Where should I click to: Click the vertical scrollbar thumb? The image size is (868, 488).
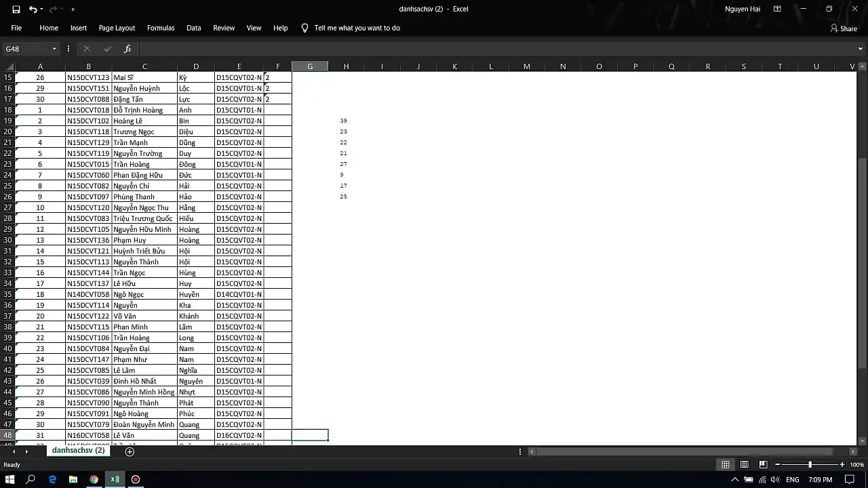(862, 263)
